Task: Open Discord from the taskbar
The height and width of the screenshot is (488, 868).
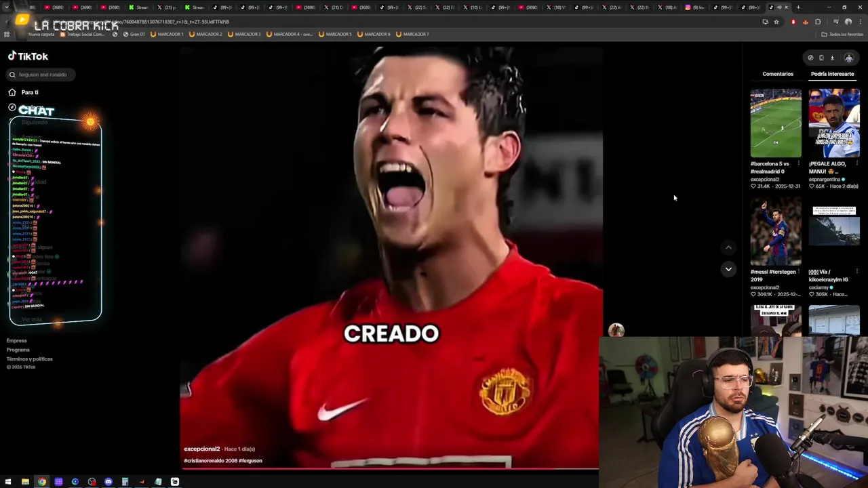Action: 108,482
